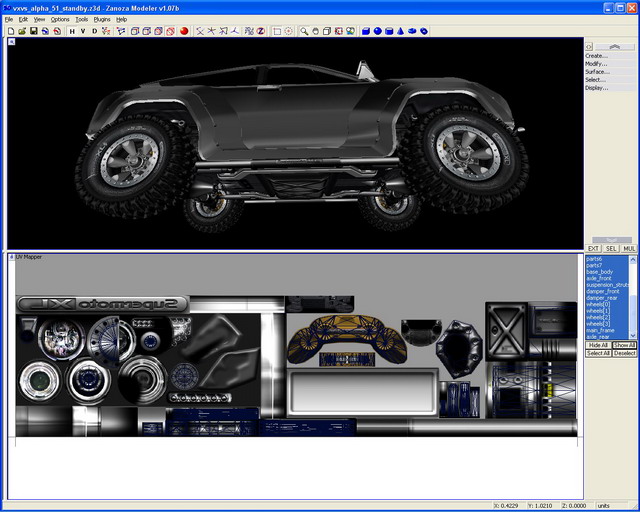Expand the Display... panel
Viewport: 640px width, 512px height.
point(597,88)
